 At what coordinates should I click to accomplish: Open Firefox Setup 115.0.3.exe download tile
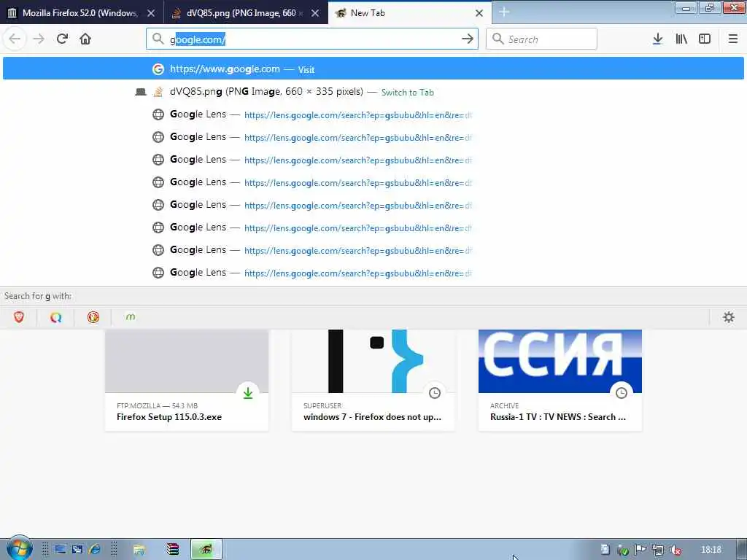[187, 380]
